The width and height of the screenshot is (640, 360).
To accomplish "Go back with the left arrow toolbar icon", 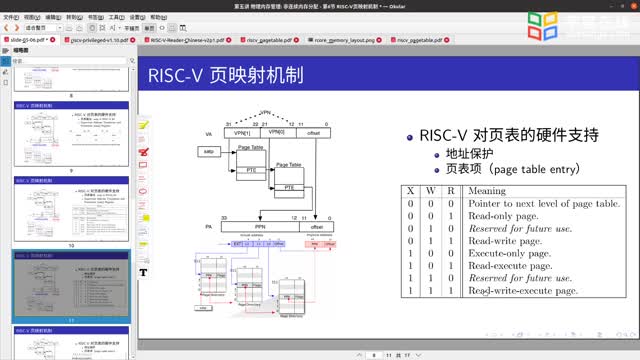I will coord(6,28).
